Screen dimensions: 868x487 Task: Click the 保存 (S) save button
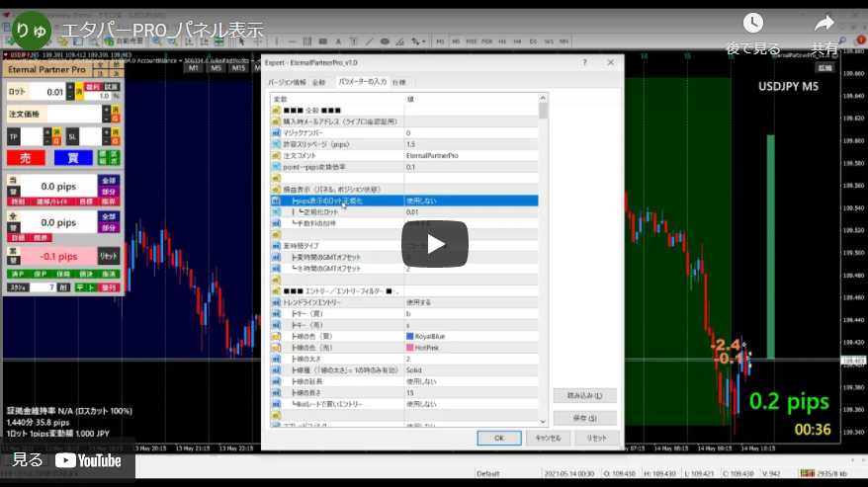pos(584,418)
